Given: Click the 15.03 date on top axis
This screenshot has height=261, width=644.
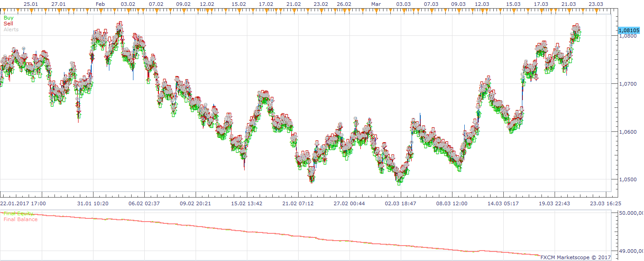Looking at the screenshot, I should coord(513,4).
